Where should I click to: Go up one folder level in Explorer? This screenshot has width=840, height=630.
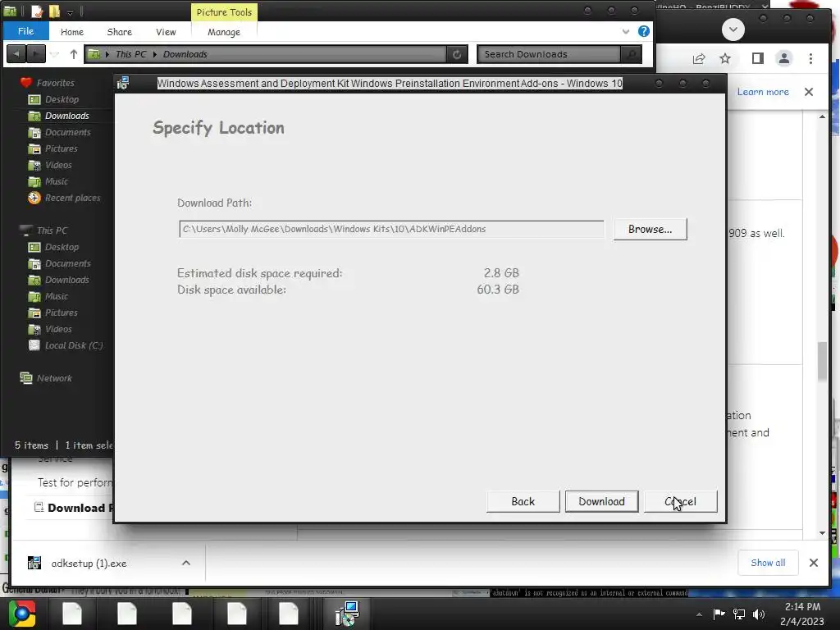[73, 54]
